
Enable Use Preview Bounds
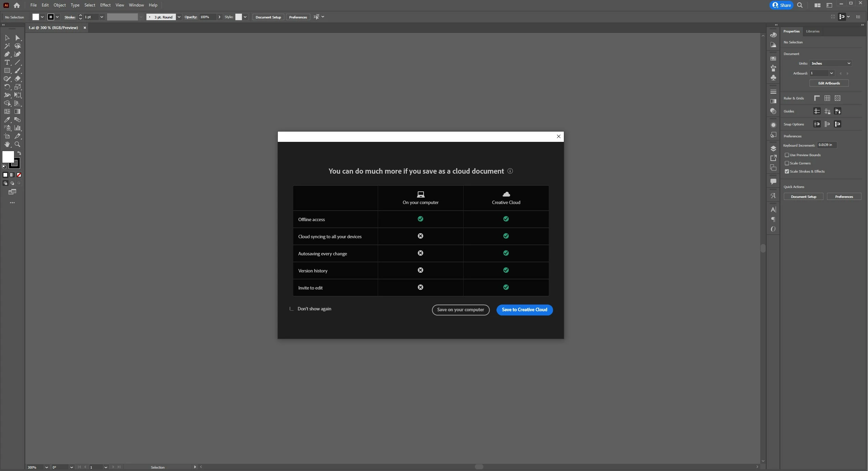[x=787, y=155]
